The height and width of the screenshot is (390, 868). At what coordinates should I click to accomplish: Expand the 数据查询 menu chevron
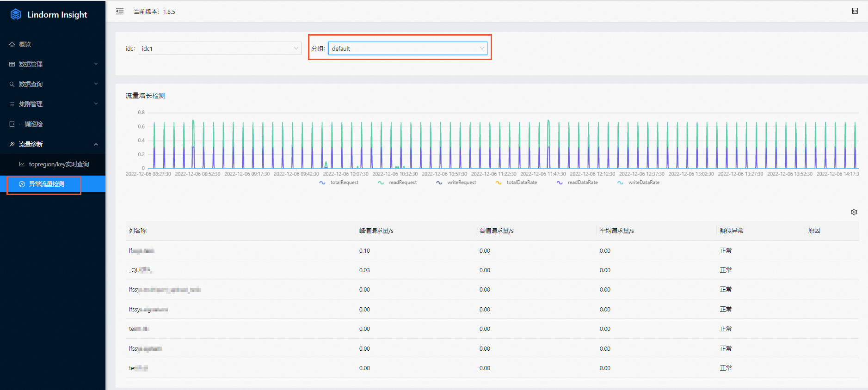coord(96,84)
